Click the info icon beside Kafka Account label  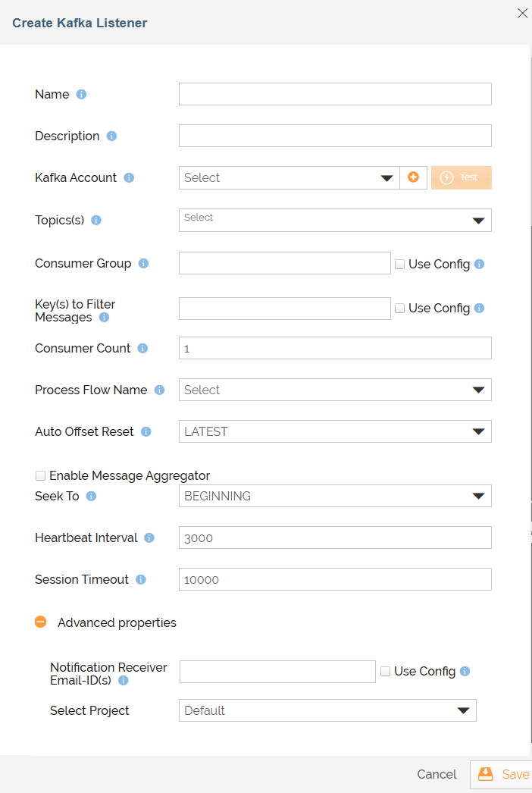point(129,178)
